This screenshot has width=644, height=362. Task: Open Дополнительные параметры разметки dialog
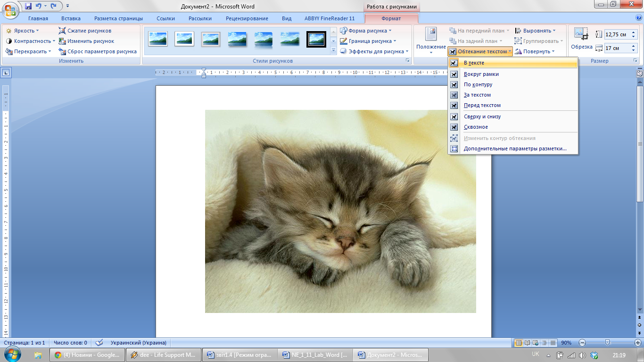[x=513, y=148]
